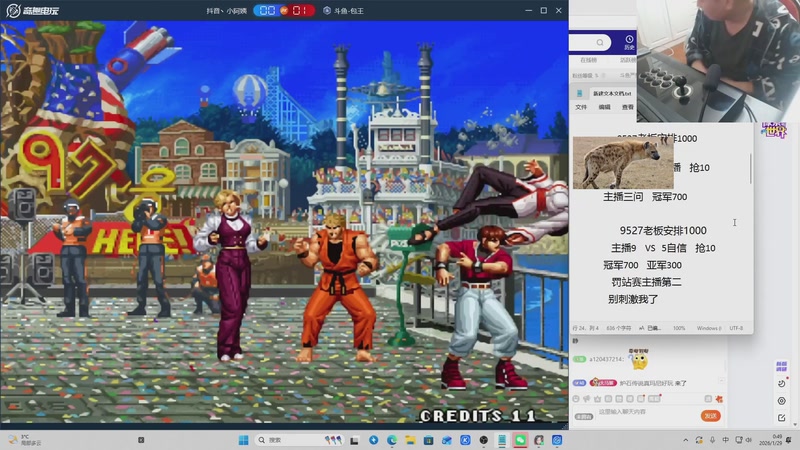Click the text line 9527老板安排1000

click(663, 231)
